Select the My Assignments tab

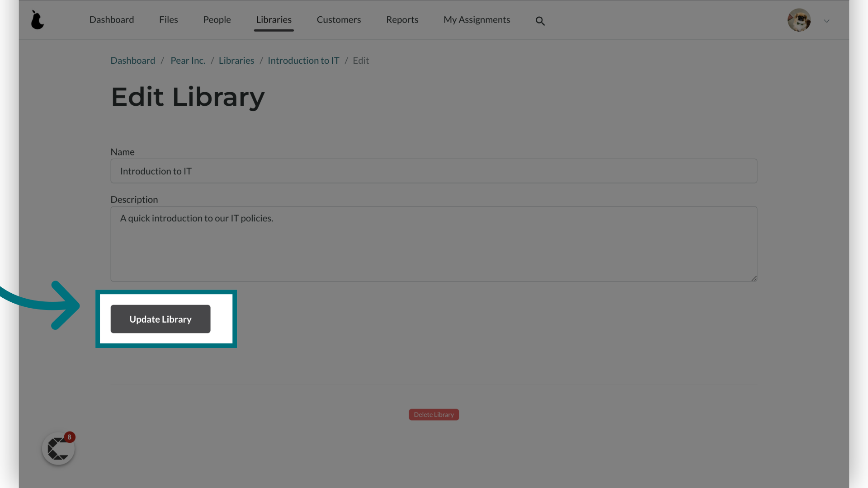click(477, 20)
